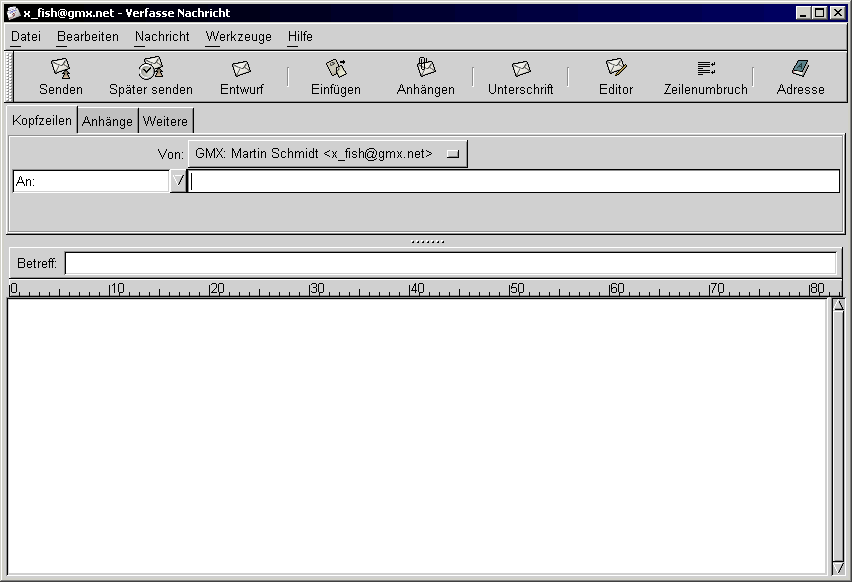Save as draft with Entwurf icon
This screenshot has width=852, height=582.
pyautogui.click(x=241, y=68)
